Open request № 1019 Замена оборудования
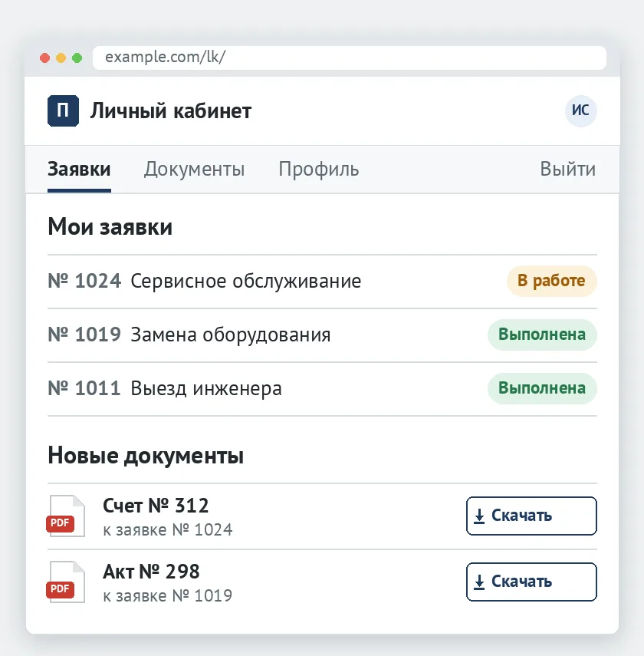The width and height of the screenshot is (644, 656). 322,335
